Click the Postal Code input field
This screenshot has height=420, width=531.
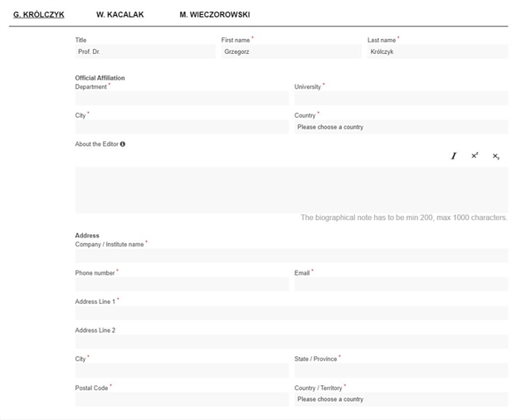pos(182,399)
